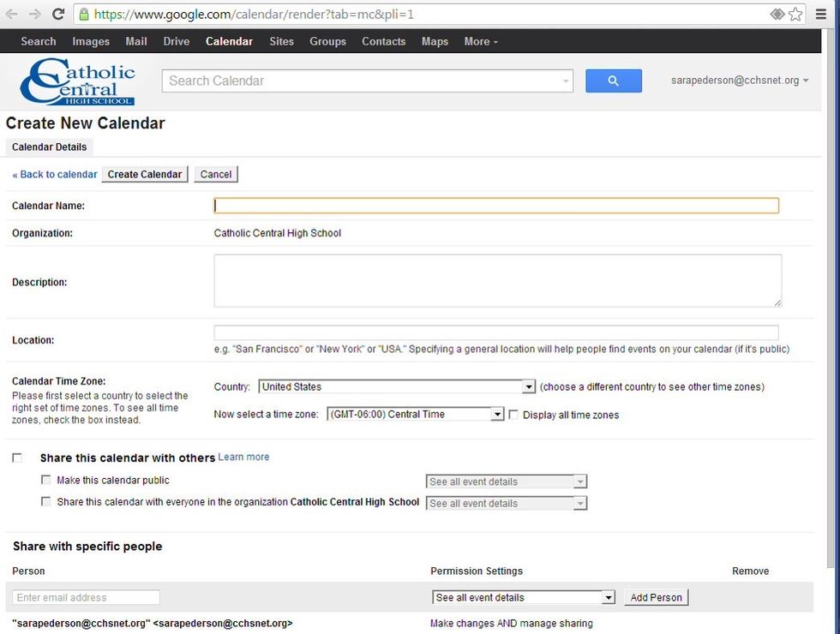This screenshot has width=840, height=634.
Task: Enable Make this calendar public
Action: pyautogui.click(x=46, y=480)
